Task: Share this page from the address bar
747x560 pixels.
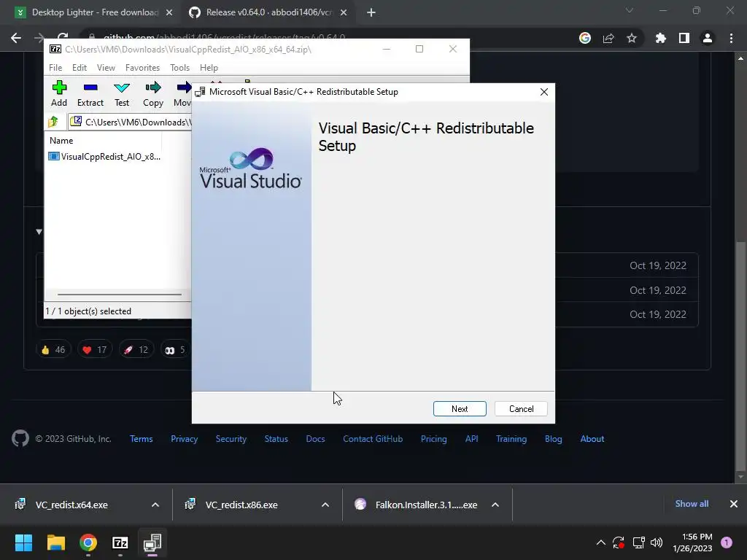Action: point(608,38)
